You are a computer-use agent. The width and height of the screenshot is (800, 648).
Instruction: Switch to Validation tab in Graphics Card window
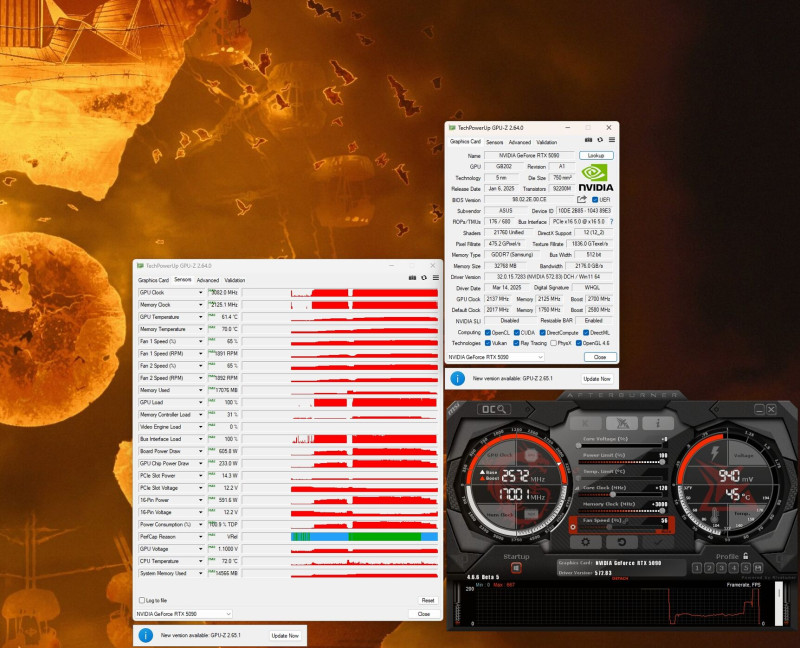[x=546, y=142]
